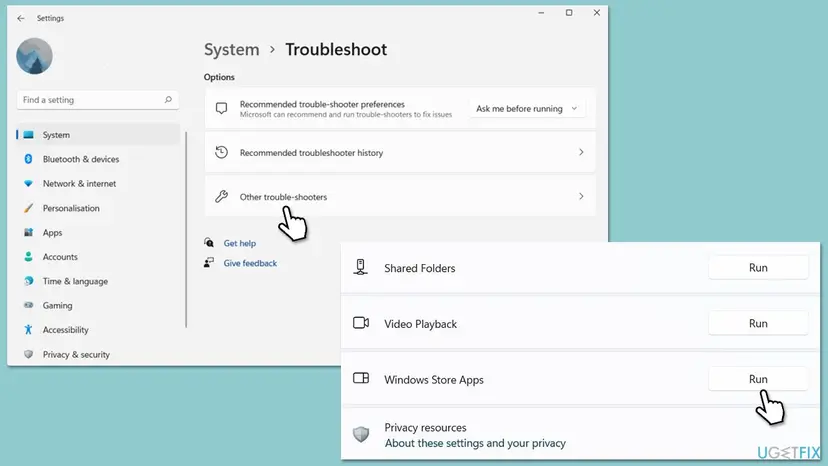This screenshot has height=466, width=828.
Task: Click the Troubleshoot page heading
Action: click(x=336, y=50)
